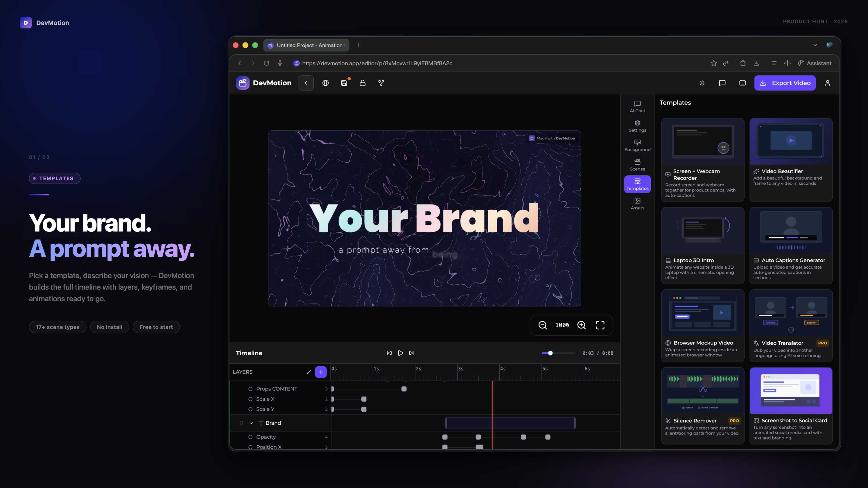Click the Export Video button
The image size is (868, 488).
pyautogui.click(x=785, y=83)
